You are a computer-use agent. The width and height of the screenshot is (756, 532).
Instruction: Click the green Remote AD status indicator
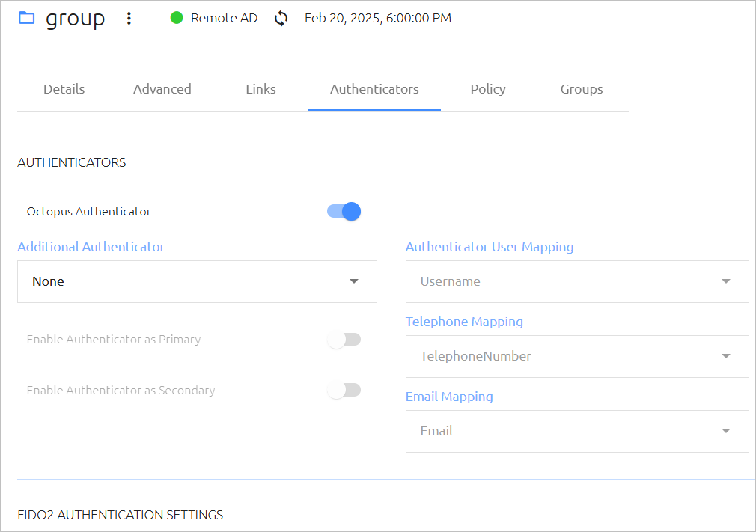(x=177, y=18)
